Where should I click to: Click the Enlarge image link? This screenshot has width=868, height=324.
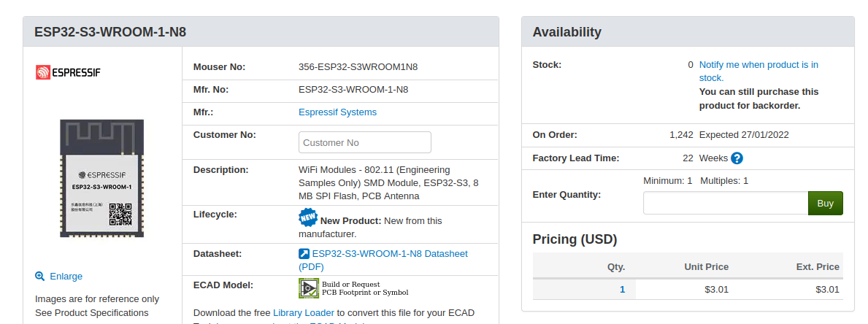66,276
